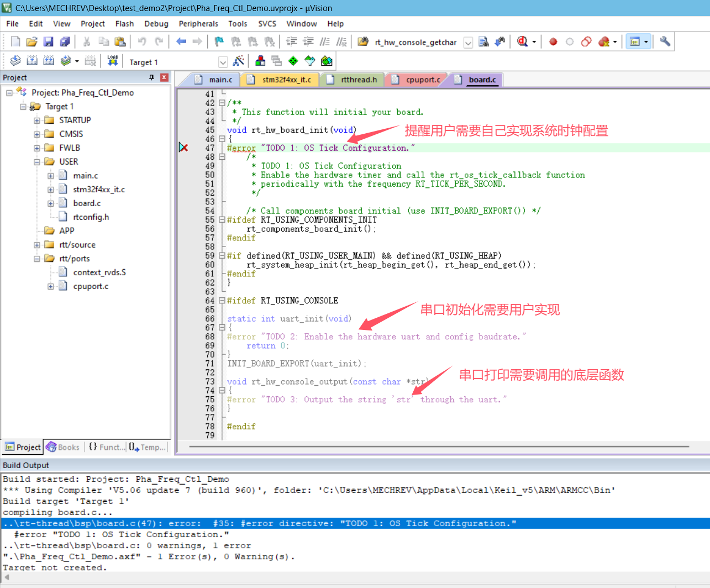710x588 pixels.
Task: Start a Debug Session
Action: click(522, 42)
